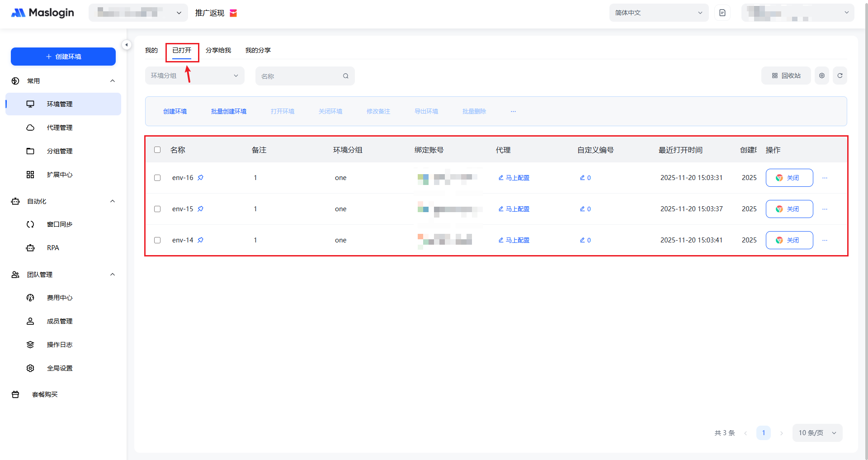The image size is (868, 460).
Task: Open the 10 条/页 page size dropdown
Action: [817, 433]
